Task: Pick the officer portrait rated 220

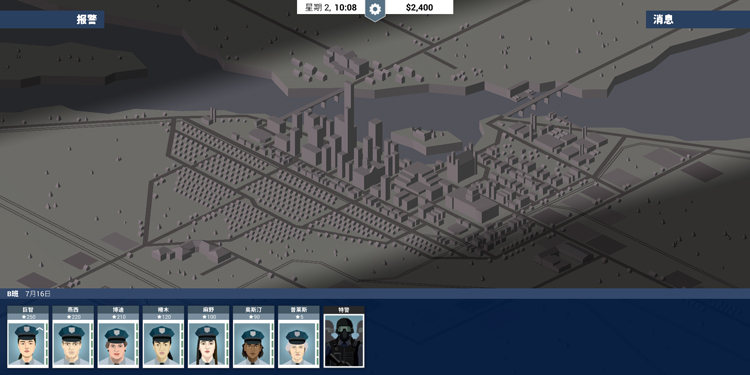Action: coord(73,337)
